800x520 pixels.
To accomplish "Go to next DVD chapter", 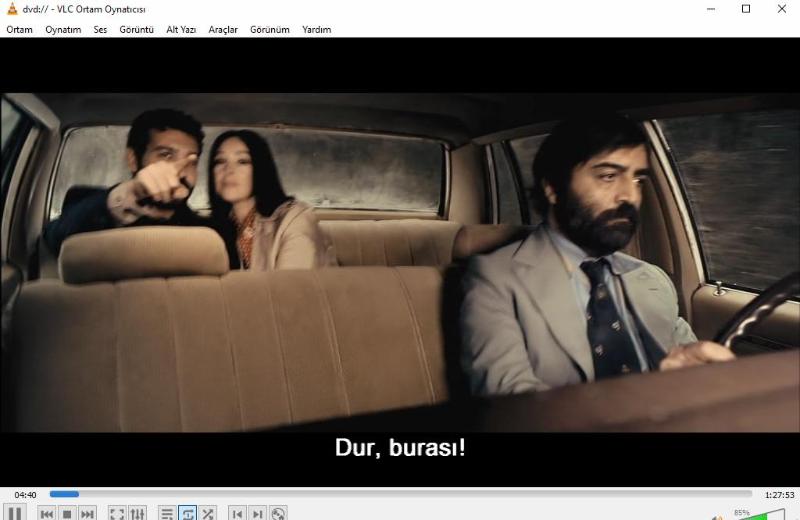I will (258, 513).
